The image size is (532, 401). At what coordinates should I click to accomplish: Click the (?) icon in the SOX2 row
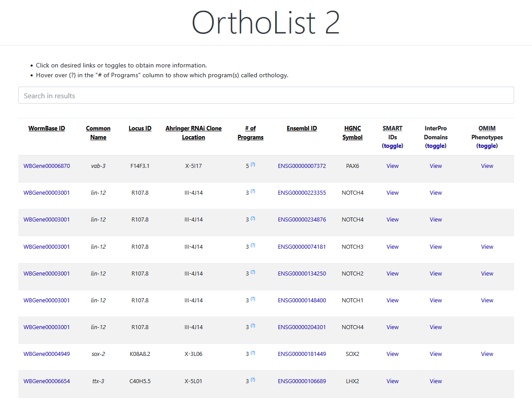[x=253, y=353]
